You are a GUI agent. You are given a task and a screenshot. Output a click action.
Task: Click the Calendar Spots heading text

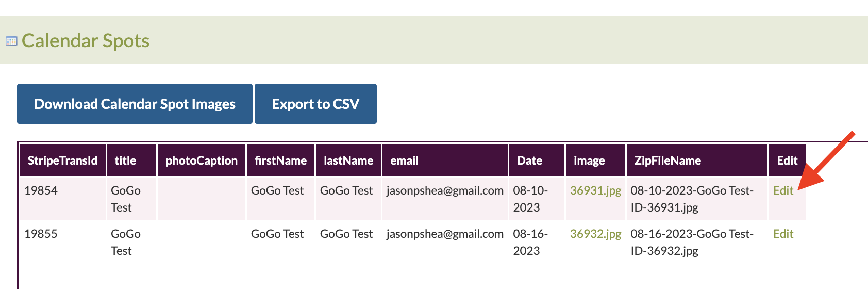pos(86,41)
